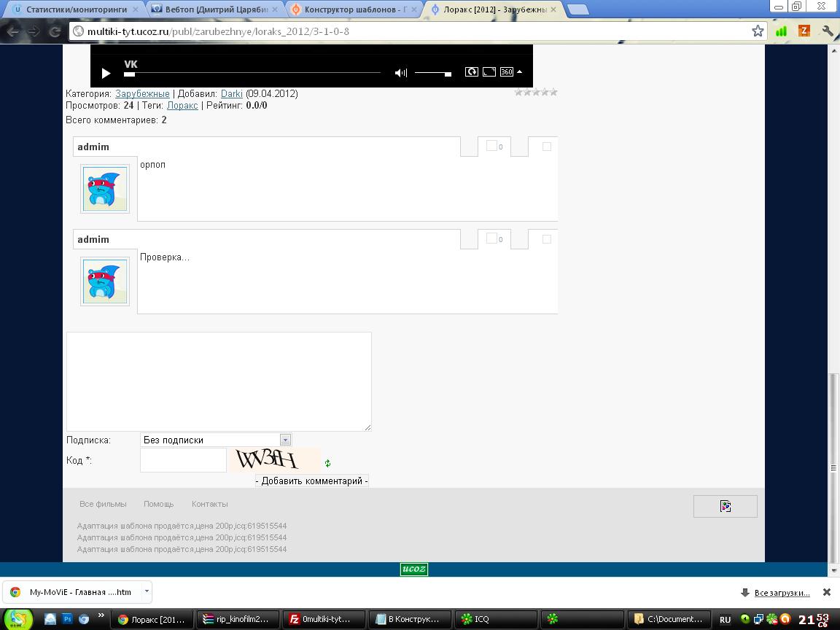The height and width of the screenshot is (630, 840).
Task: Tick the checkbox on first admim comment
Action: click(x=546, y=147)
